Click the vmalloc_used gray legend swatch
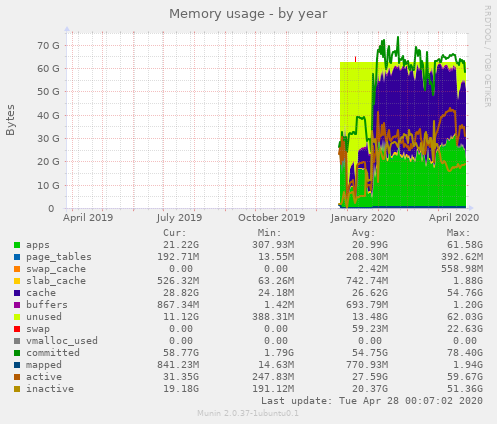This screenshot has width=497, height=424. point(17,341)
